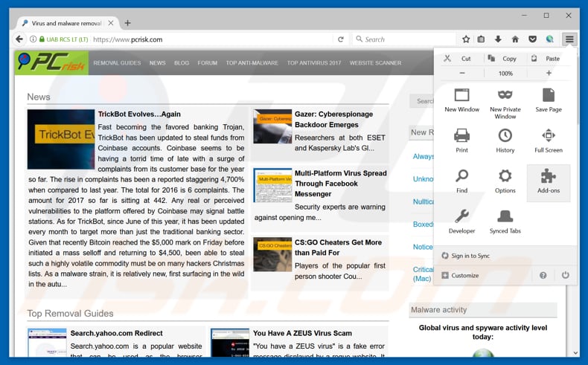Image resolution: width=588 pixels, height=365 pixels.
Task: Open Customize in the menu
Action: point(461,275)
